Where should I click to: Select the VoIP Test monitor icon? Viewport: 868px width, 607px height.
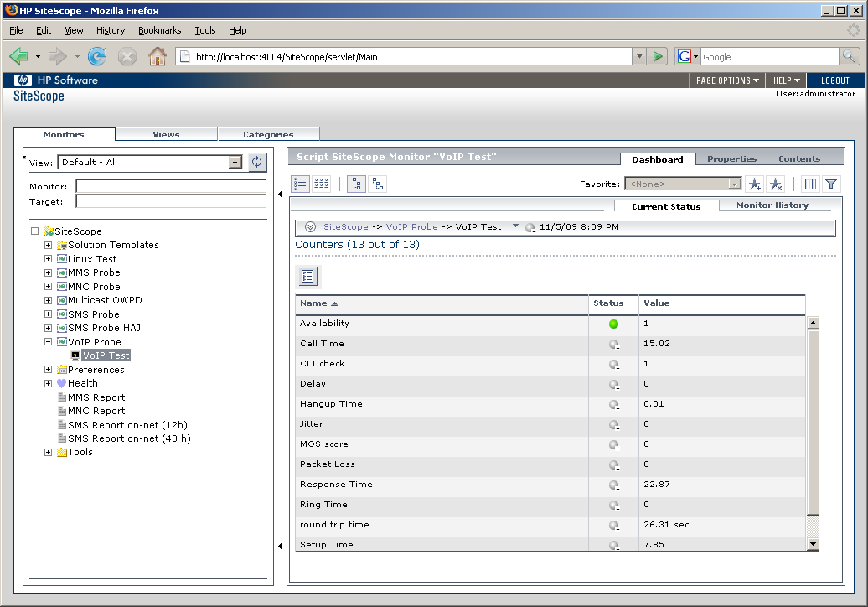(75, 355)
